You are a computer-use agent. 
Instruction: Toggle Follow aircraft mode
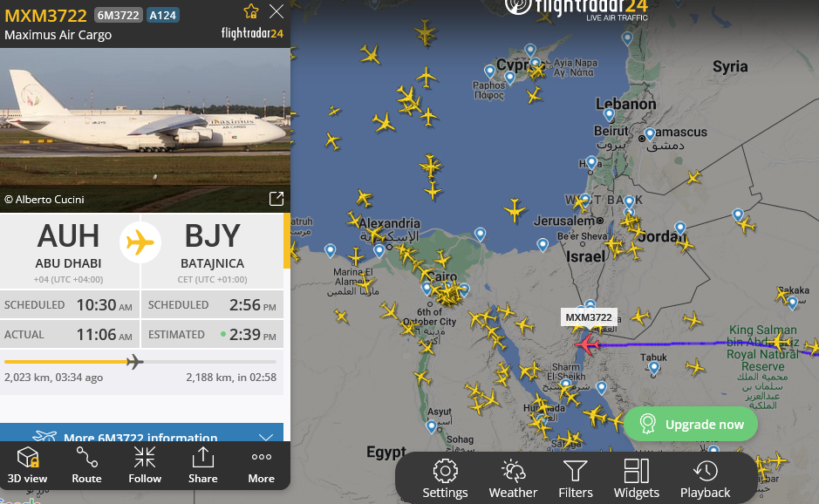145,466
